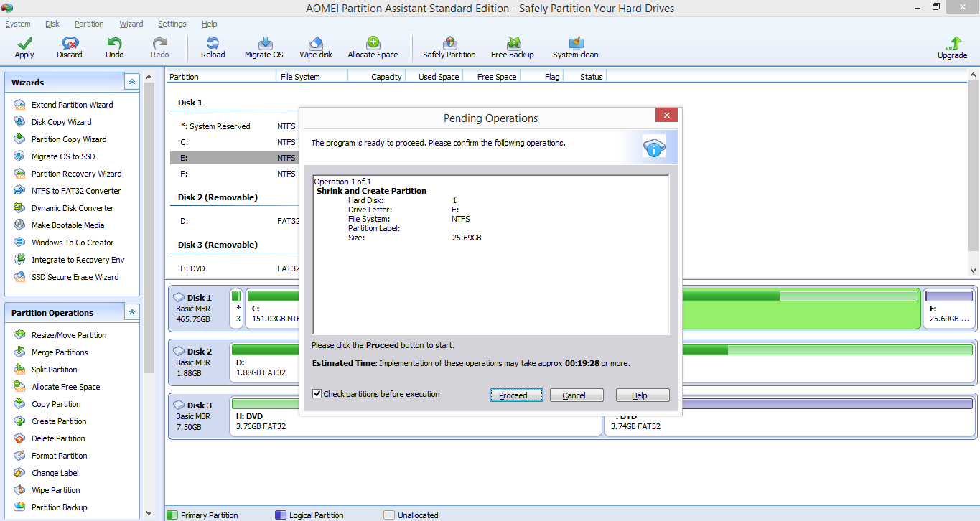
Task: Open Windows To Go Creator
Action: [72, 243]
